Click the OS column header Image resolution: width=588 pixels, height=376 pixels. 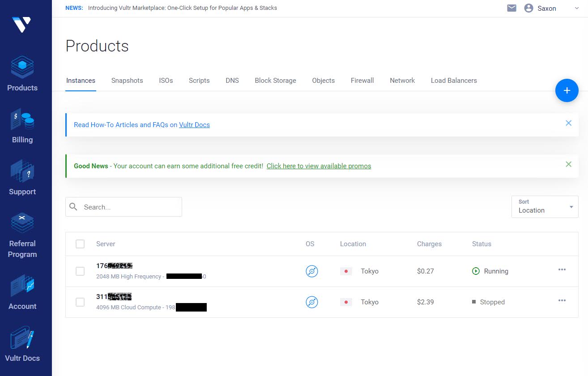coord(310,244)
